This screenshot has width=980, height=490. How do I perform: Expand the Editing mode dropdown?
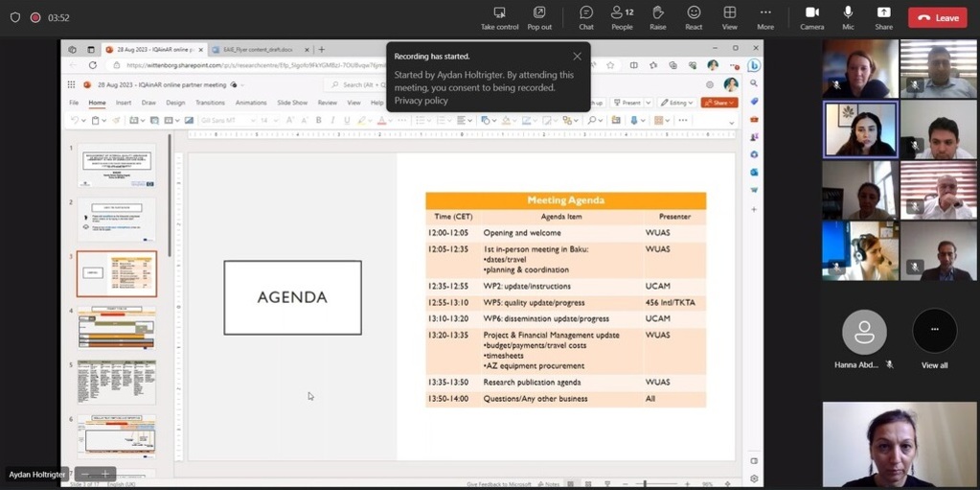point(680,103)
